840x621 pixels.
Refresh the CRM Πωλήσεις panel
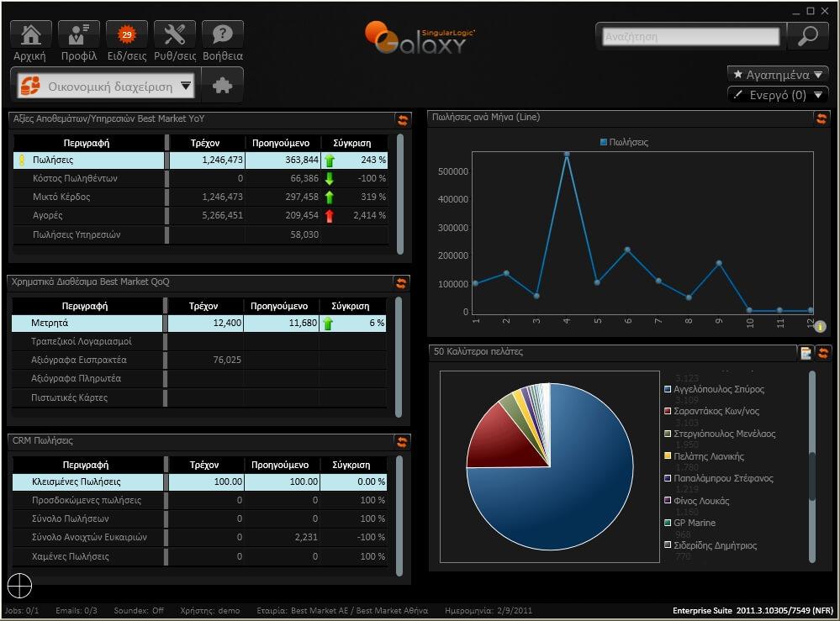pyautogui.click(x=401, y=441)
